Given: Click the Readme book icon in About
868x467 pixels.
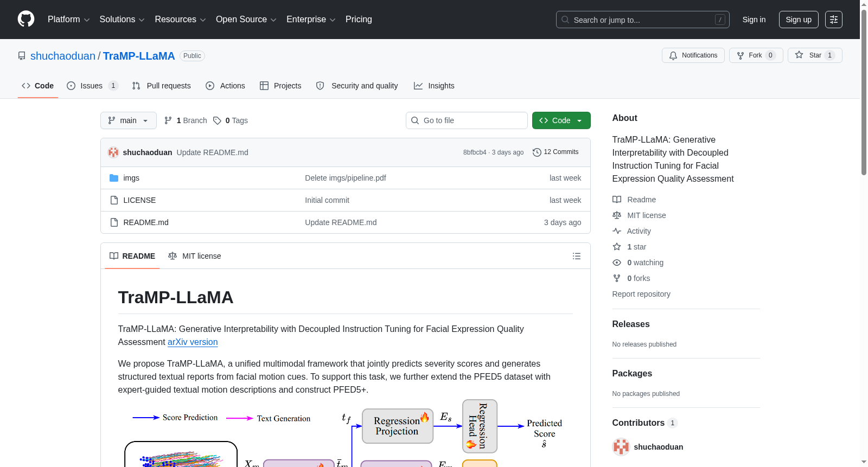Looking at the screenshot, I should point(617,200).
